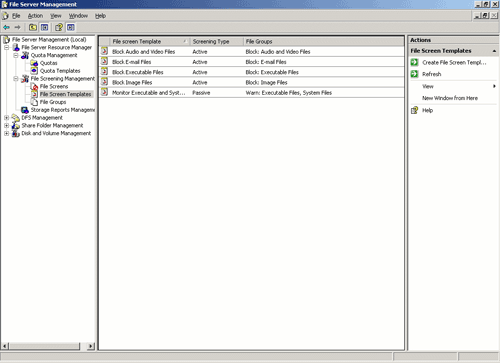Click the green Refresh icon in Actions
500x363 pixels.
click(x=414, y=74)
